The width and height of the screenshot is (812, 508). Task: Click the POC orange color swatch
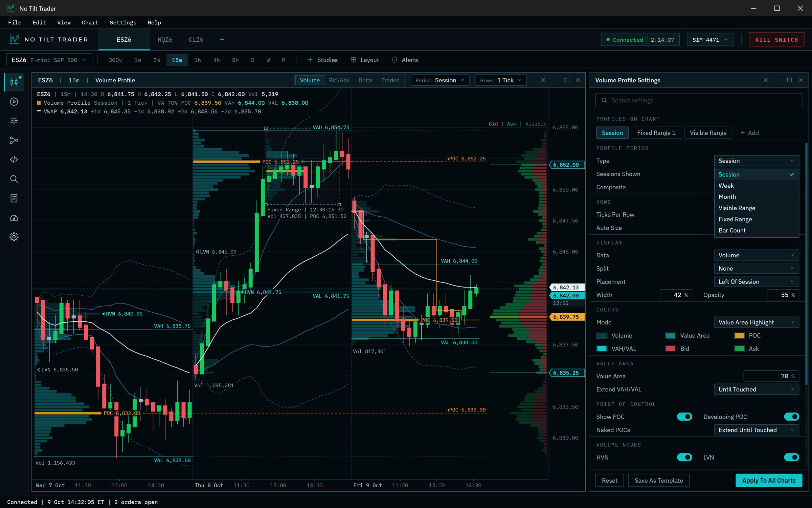739,336
